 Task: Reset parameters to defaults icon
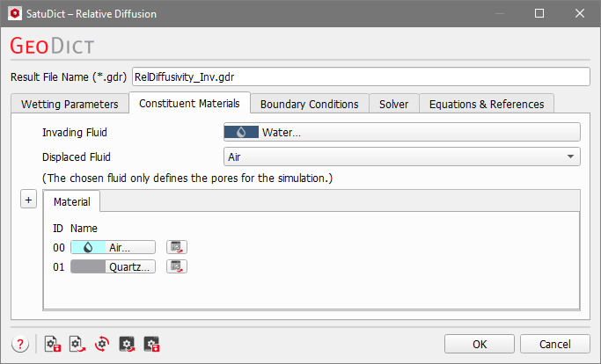(102, 344)
